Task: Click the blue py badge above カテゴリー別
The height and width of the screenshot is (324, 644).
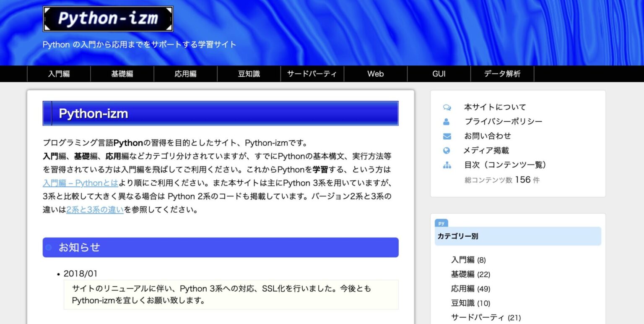Action: pos(441,223)
